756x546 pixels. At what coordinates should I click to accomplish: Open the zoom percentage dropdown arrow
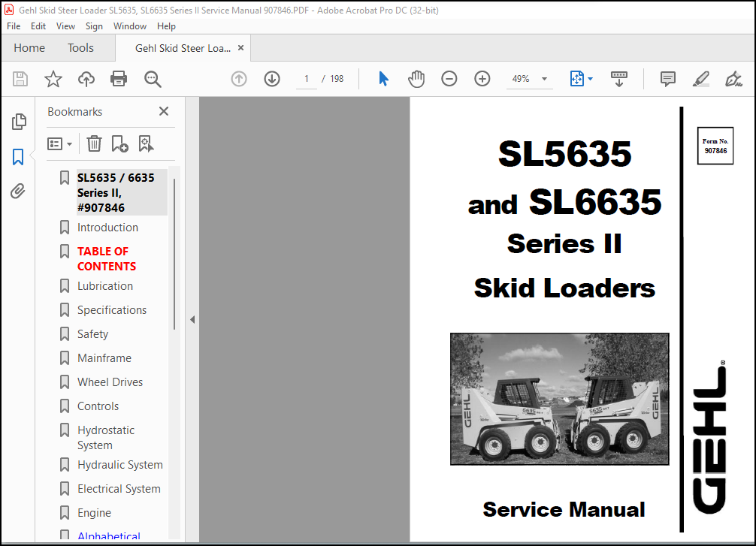point(544,79)
